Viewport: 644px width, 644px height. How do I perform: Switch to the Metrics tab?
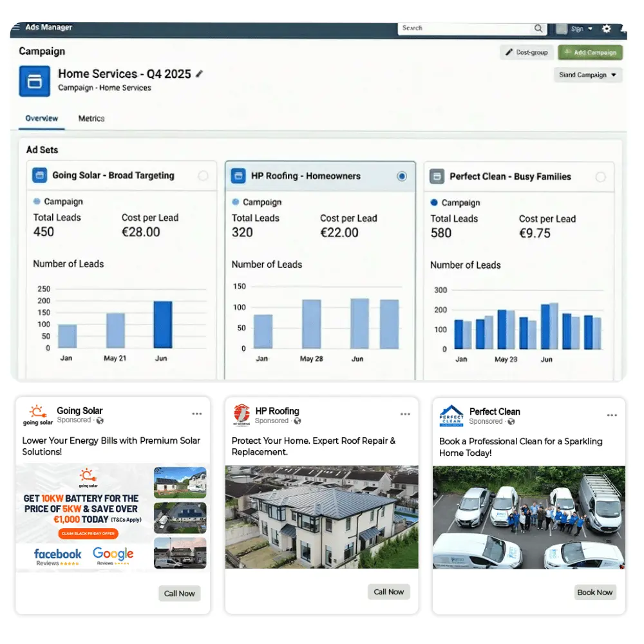(91, 118)
